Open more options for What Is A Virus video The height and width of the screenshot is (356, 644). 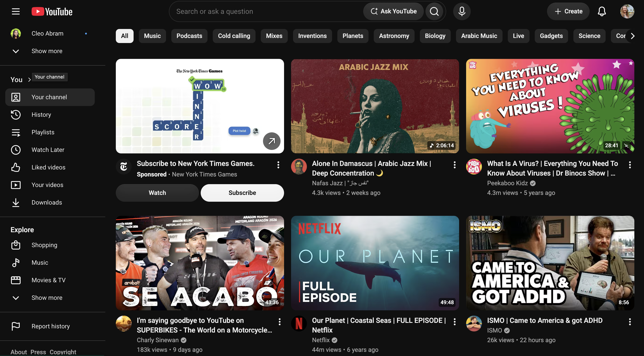tap(630, 165)
